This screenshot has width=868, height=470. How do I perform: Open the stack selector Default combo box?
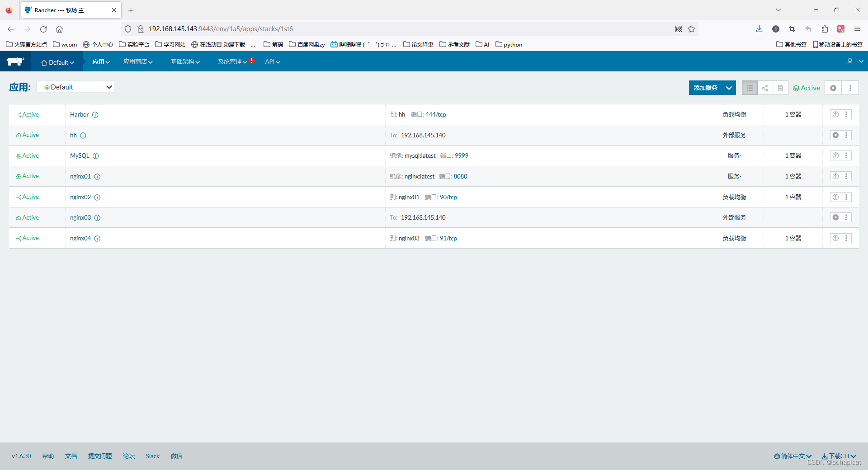click(x=76, y=87)
